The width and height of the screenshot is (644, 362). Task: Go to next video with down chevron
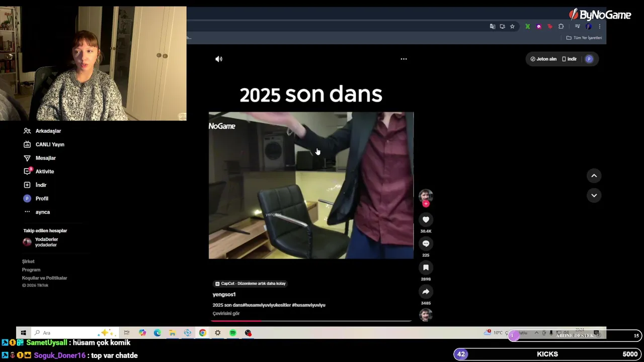pos(594,196)
